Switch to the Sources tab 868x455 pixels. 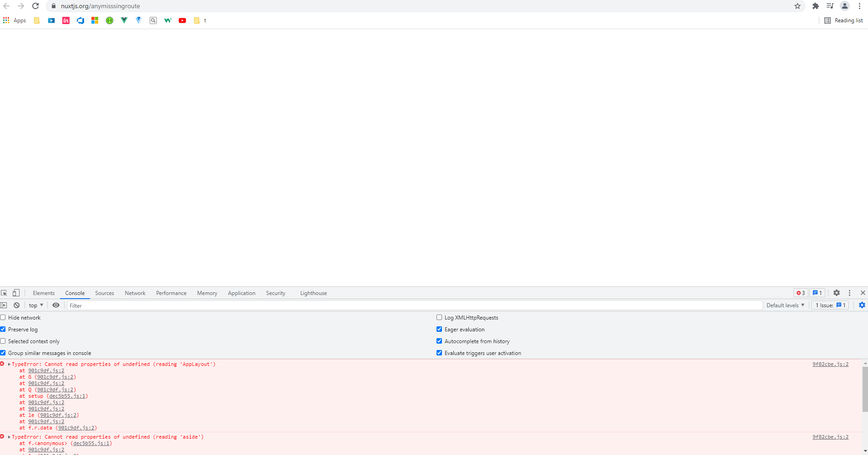click(105, 293)
